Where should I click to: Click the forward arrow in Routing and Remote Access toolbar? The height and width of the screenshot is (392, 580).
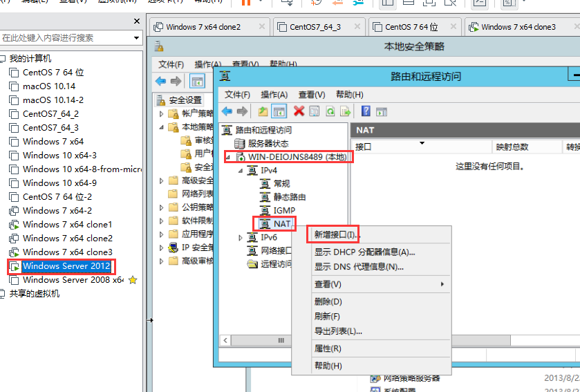pyautogui.click(x=242, y=111)
